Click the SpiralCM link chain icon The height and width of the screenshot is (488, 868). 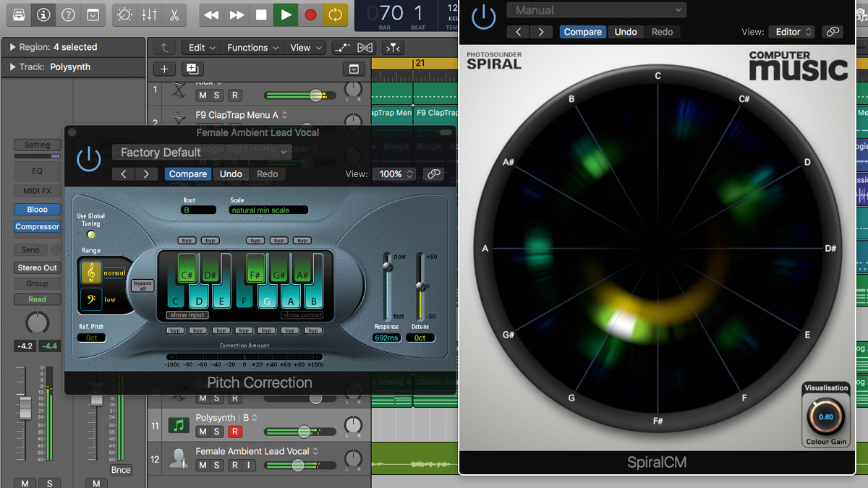click(833, 32)
